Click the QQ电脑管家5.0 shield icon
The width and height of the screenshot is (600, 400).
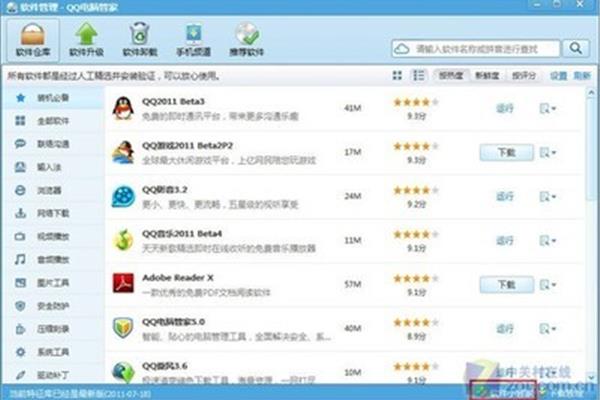pyautogui.click(x=123, y=328)
